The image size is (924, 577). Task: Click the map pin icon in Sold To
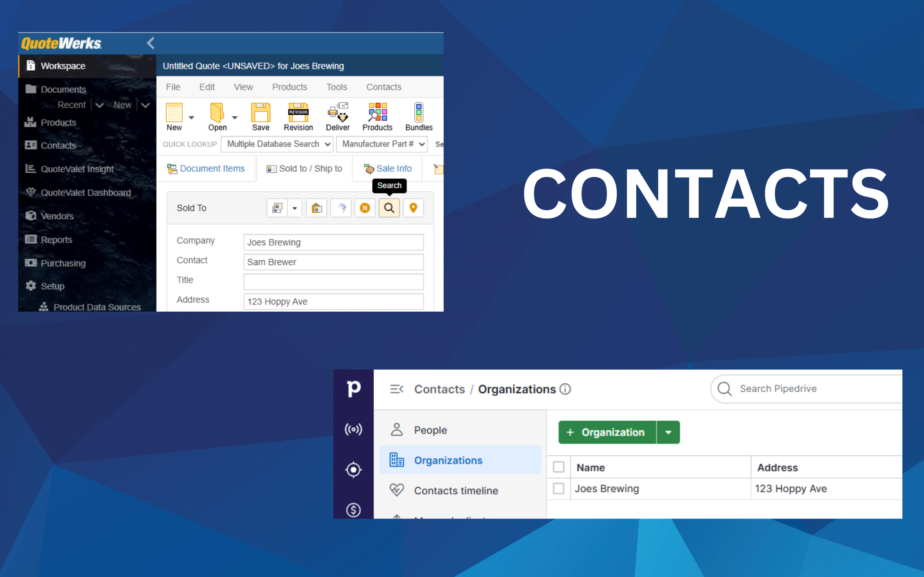[x=413, y=208]
